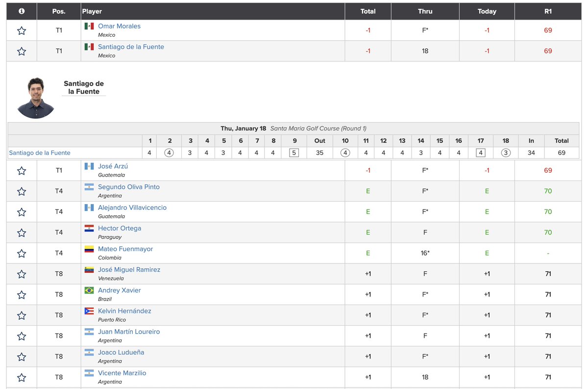
Task: Click Paraguay flag beside Hector Ortega
Action: [89, 228]
